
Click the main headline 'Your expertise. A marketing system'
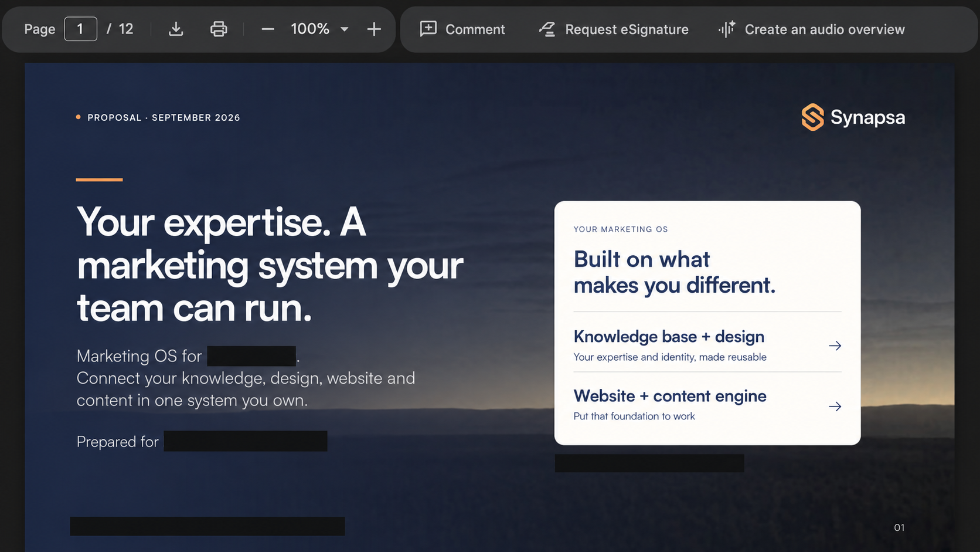click(270, 265)
